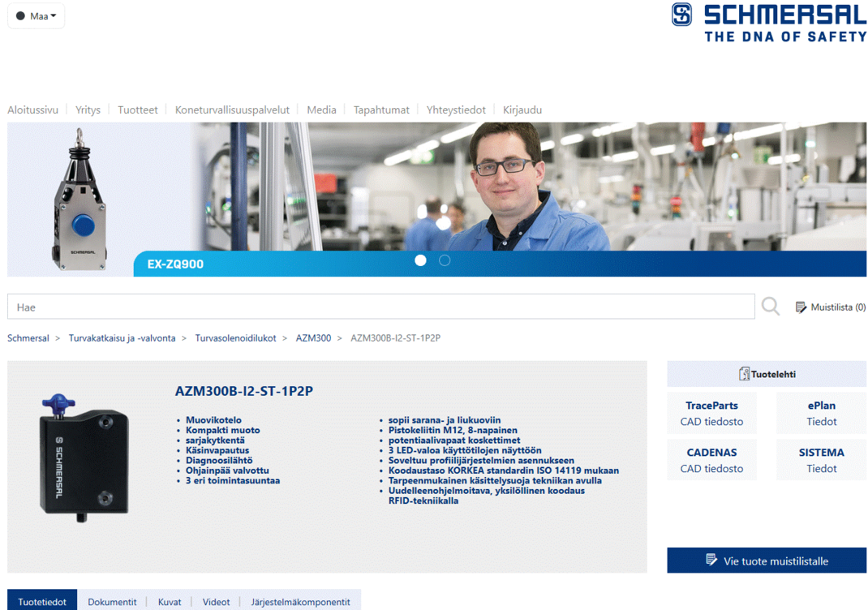Open the Tuotelehti datasheet button

[x=767, y=374]
